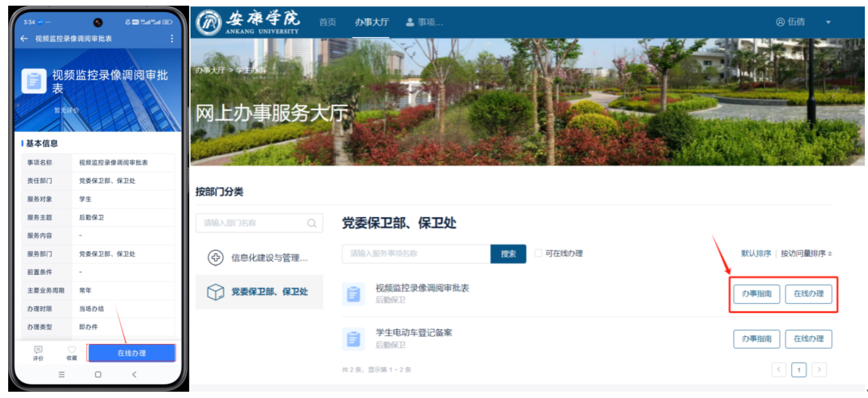Open the 办事大厅 tab

click(x=371, y=22)
